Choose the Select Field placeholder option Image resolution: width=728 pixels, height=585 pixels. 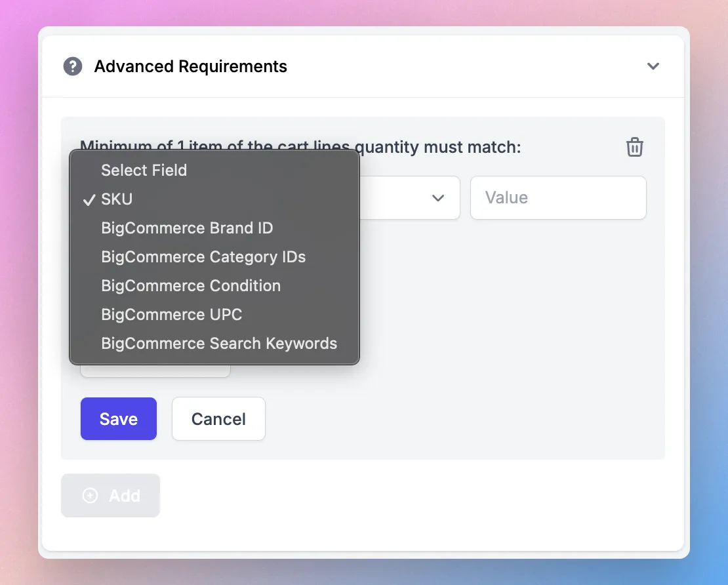click(x=214, y=171)
